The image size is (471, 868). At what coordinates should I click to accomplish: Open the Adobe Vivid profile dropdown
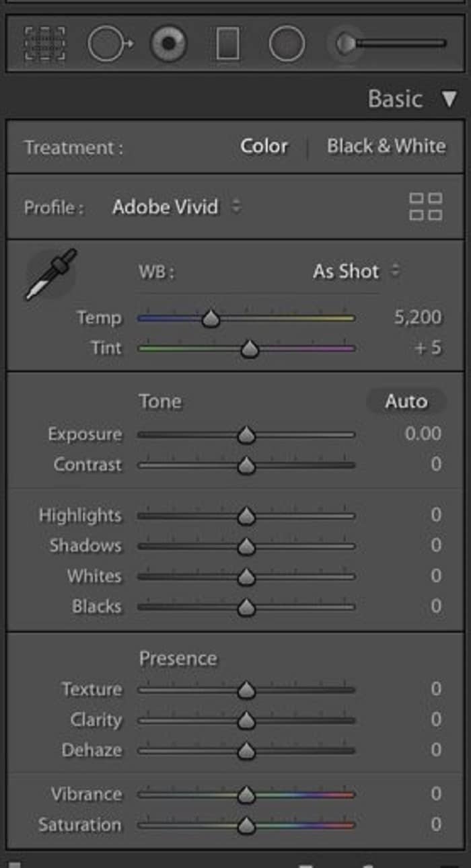coord(176,207)
